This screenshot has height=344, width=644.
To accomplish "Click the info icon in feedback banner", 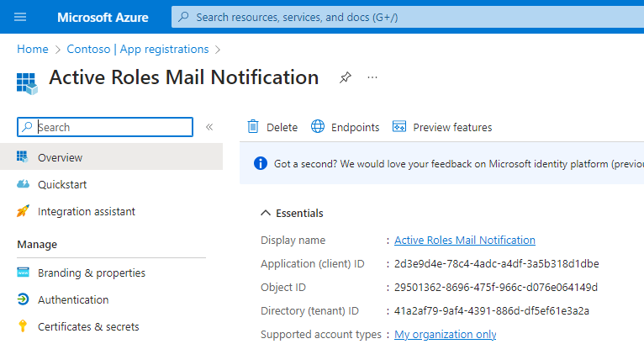I will coord(261,163).
